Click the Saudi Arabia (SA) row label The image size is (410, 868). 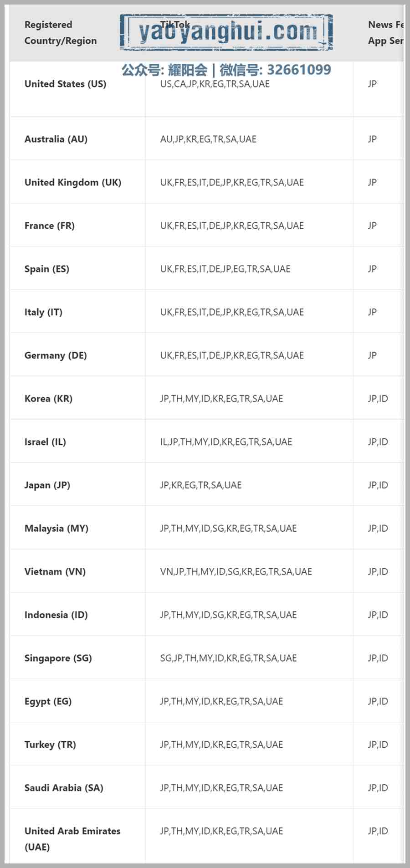point(64,788)
